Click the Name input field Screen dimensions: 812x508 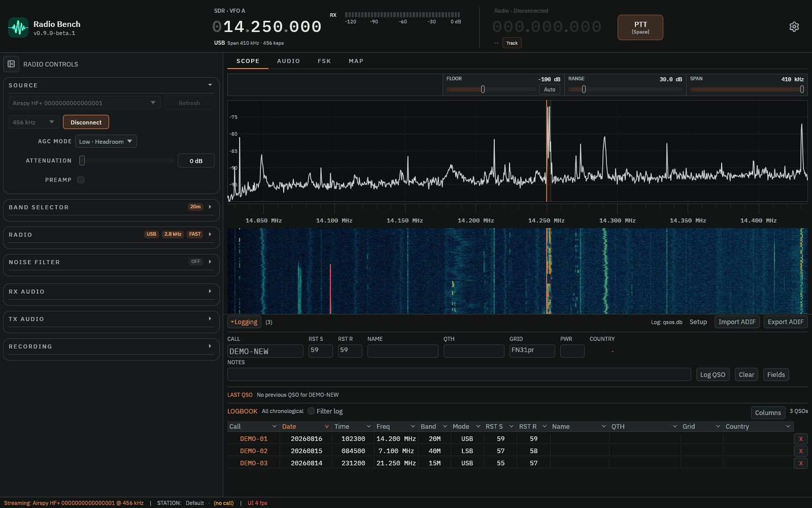click(x=403, y=351)
